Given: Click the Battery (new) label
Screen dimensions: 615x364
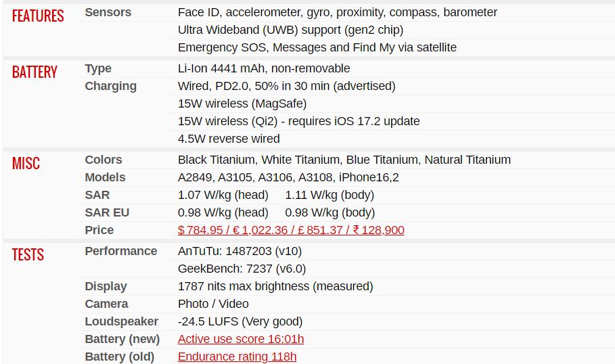Looking at the screenshot, I should click(x=122, y=339).
